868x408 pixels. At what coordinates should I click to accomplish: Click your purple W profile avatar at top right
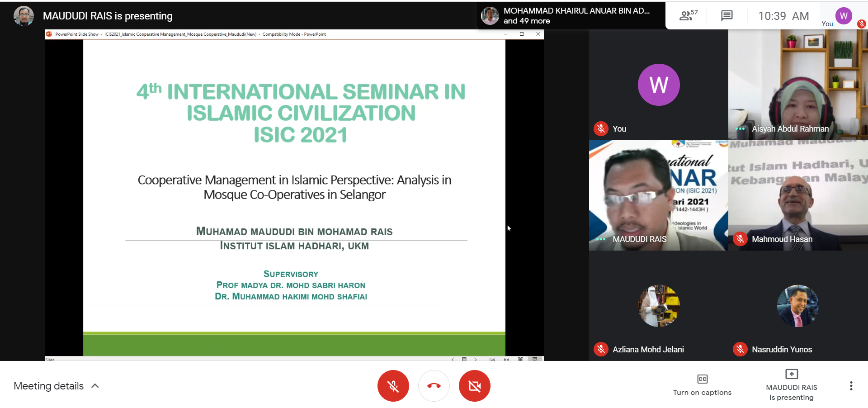(844, 16)
